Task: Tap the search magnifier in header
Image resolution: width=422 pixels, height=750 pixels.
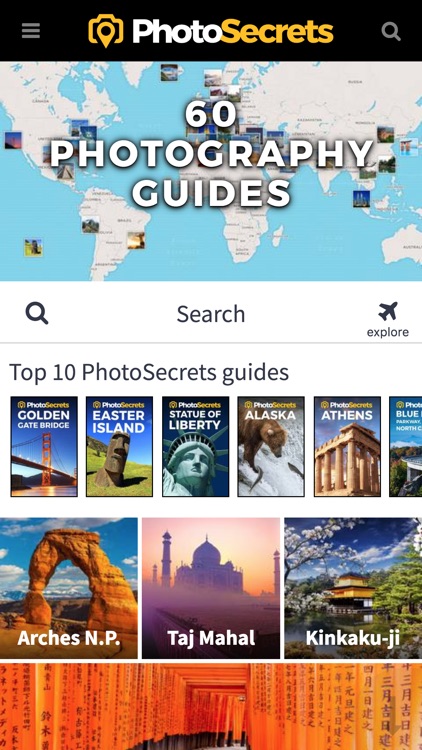Action: [391, 31]
